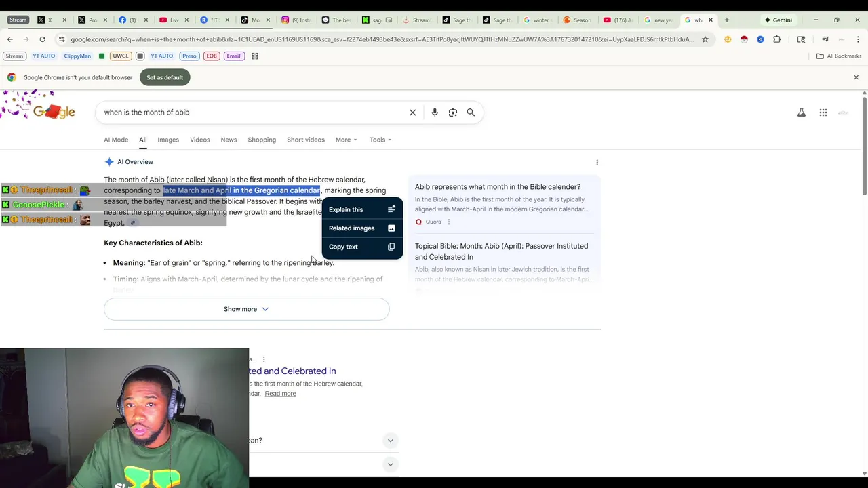Open the EOB bookmark

[212, 56]
